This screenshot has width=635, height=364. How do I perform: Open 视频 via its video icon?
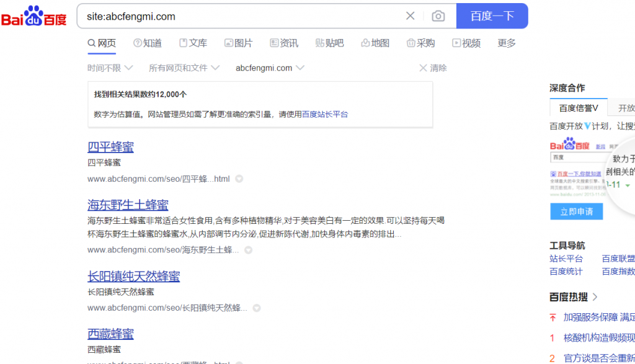(x=456, y=43)
